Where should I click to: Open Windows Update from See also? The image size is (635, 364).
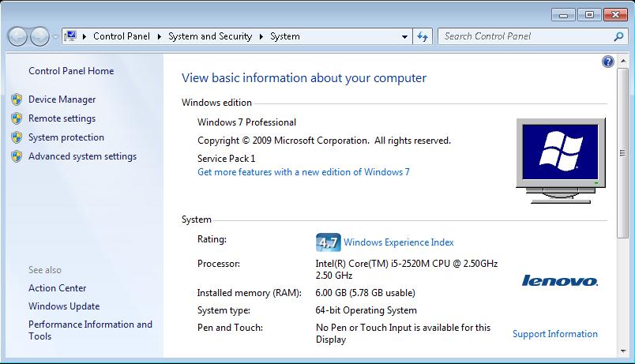pyautogui.click(x=64, y=306)
